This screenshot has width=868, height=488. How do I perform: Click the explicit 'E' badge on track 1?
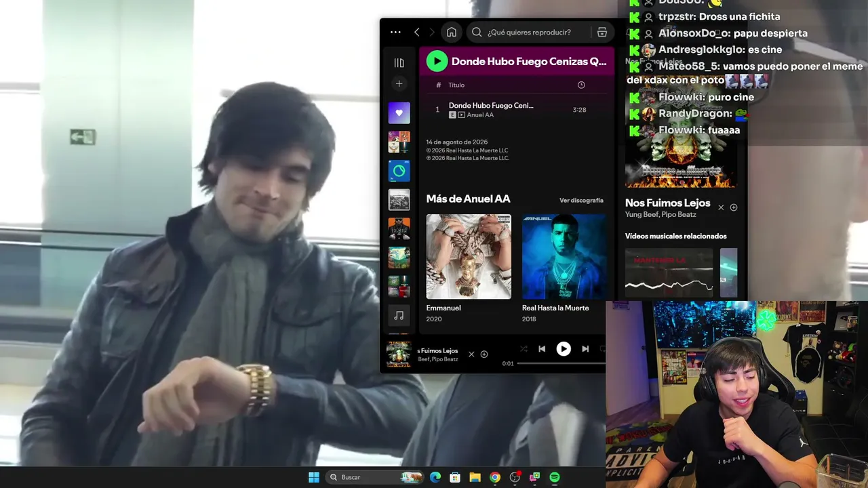coord(452,115)
